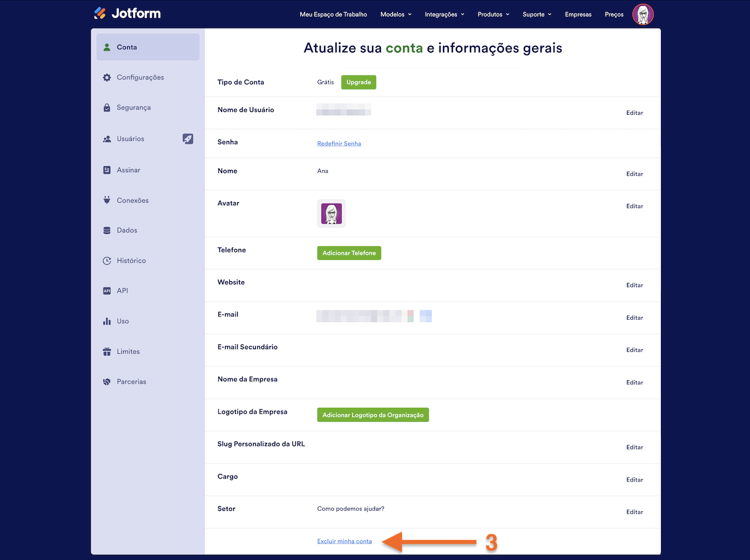Click the Conexões plug icon

pos(107,200)
